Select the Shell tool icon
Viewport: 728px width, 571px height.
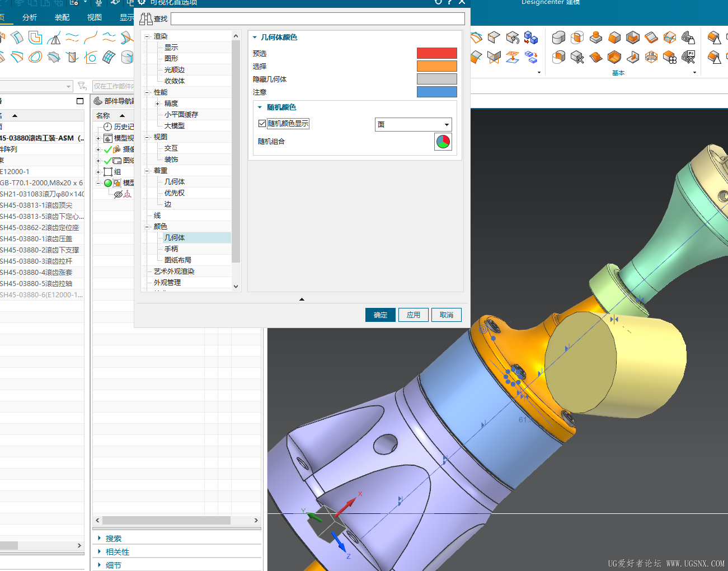633,38
